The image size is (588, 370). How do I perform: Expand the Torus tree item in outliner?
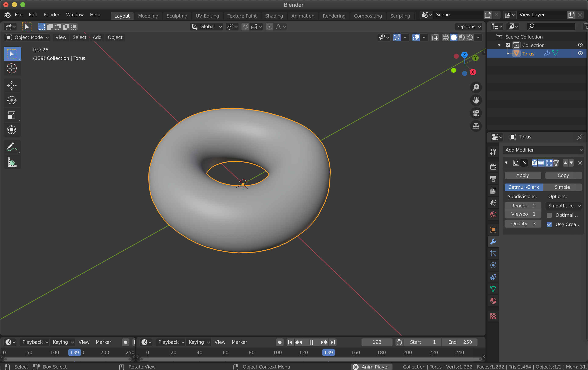point(508,54)
